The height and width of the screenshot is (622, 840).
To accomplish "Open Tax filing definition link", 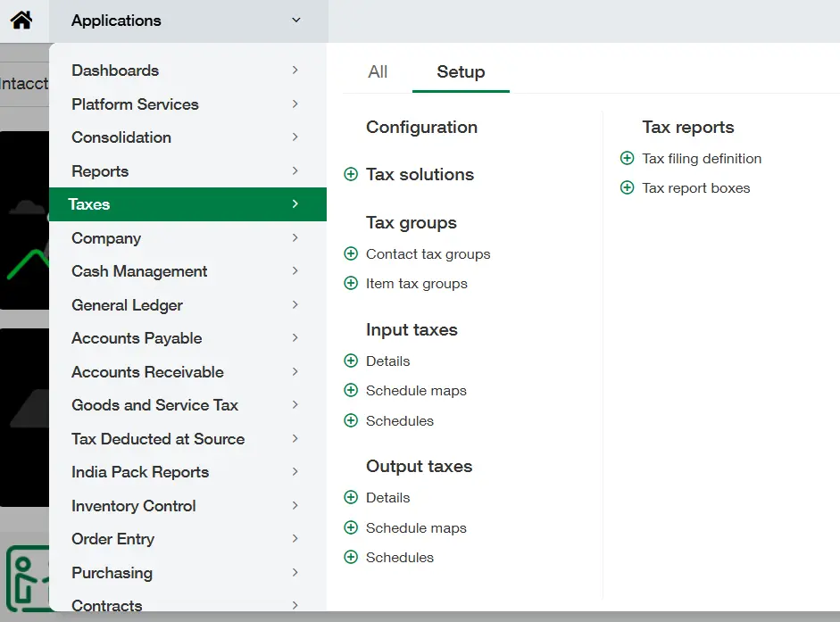I will point(702,159).
